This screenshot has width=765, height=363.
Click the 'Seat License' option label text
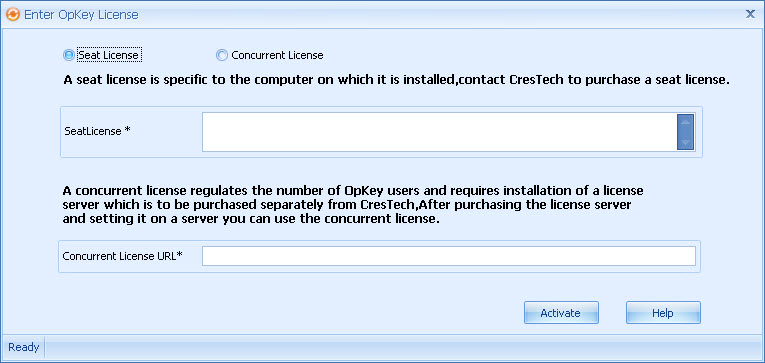108,55
